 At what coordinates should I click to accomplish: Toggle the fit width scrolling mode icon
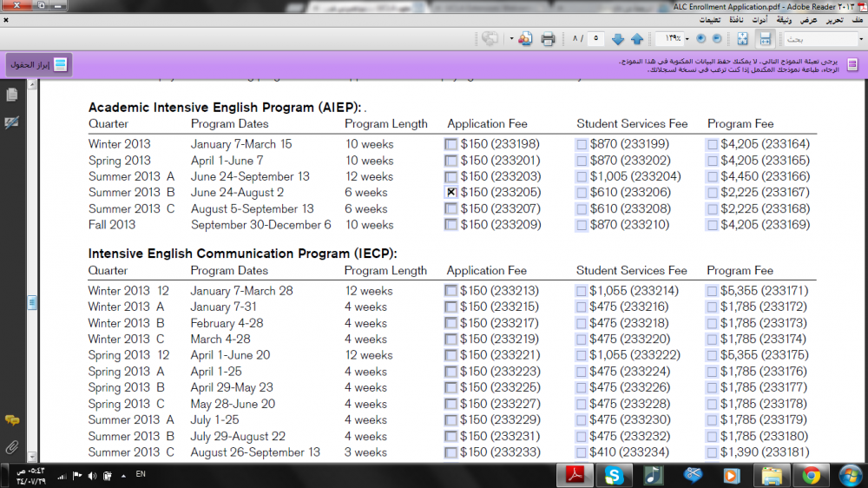pos(765,39)
